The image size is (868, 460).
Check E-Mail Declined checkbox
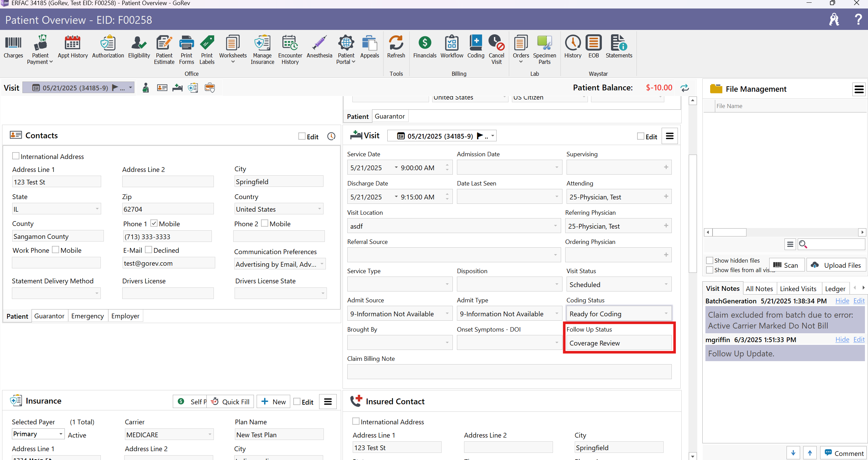(148, 250)
